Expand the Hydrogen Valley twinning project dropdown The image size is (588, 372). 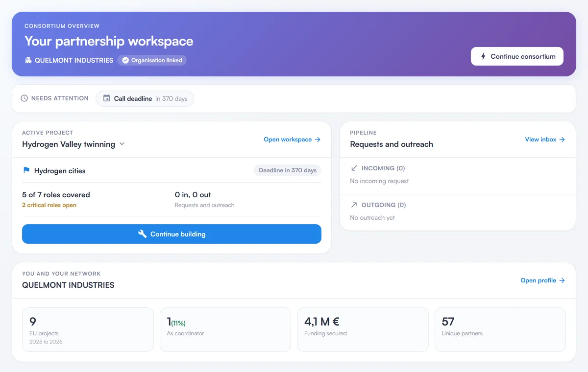122,144
